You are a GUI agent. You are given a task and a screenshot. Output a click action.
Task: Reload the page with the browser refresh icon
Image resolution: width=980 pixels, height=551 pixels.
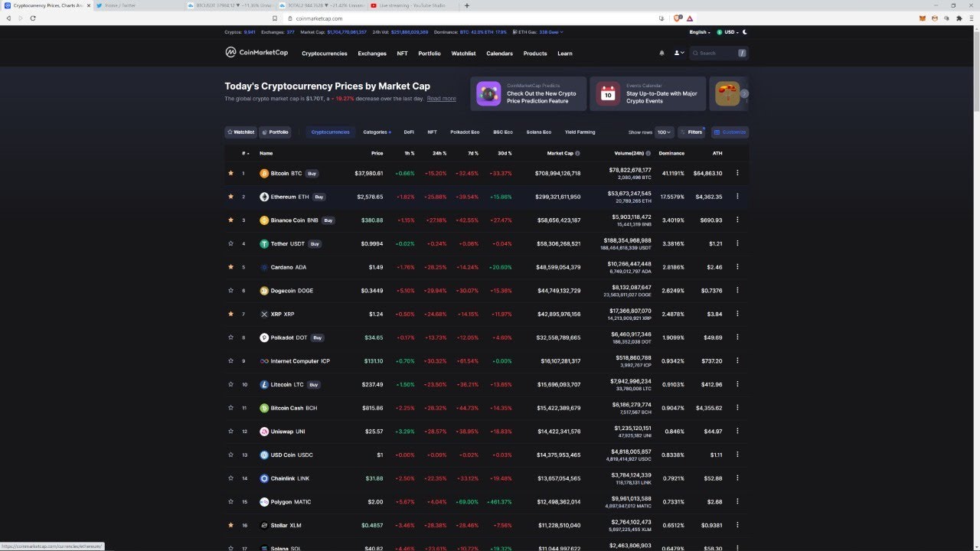click(33, 18)
